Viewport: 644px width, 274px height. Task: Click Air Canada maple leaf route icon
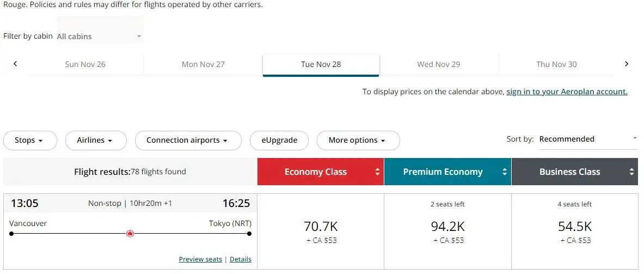pyautogui.click(x=130, y=234)
